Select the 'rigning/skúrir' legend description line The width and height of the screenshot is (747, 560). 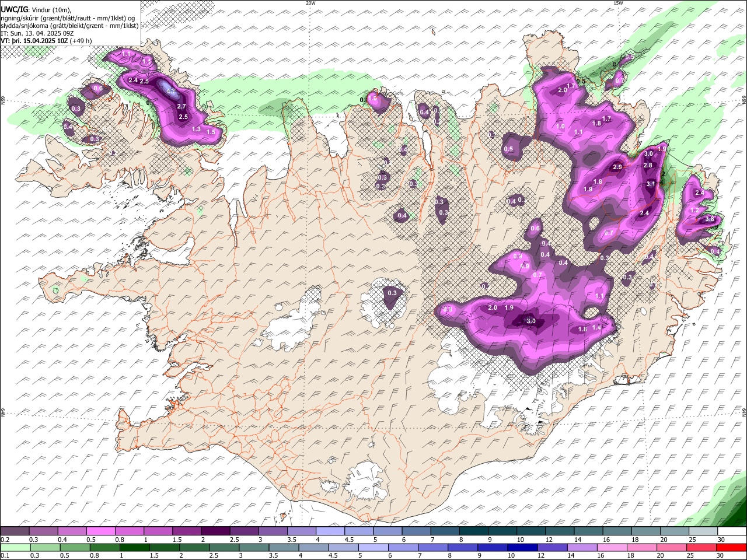[x=68, y=18]
